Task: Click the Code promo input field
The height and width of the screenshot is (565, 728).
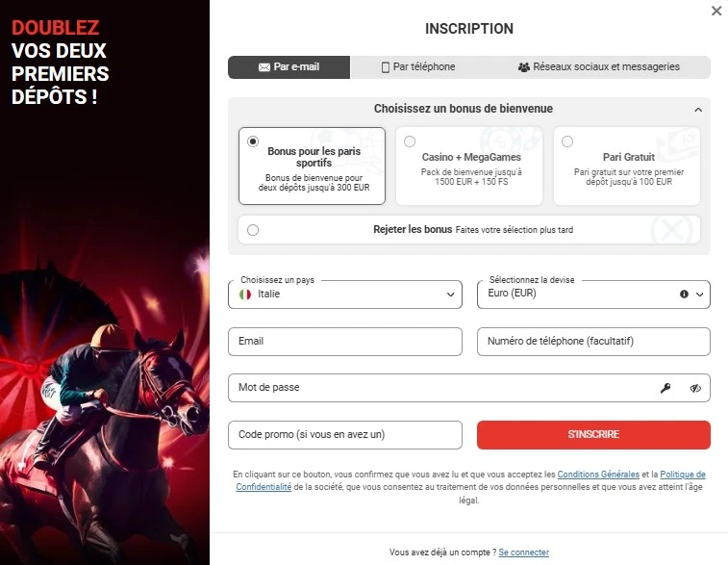Action: tap(345, 435)
